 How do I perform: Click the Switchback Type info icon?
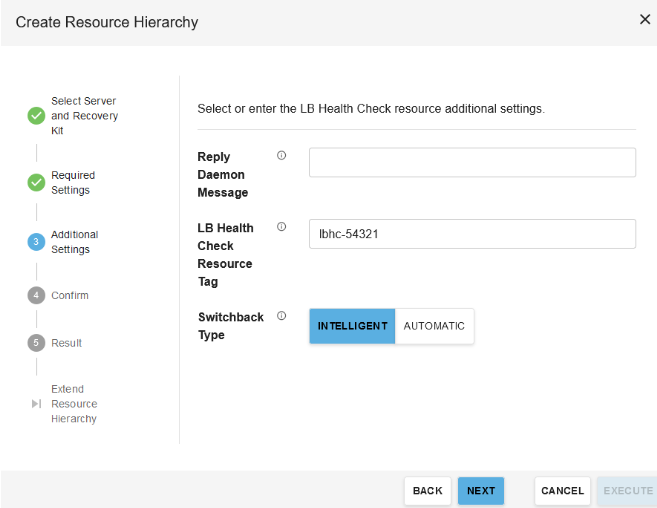(x=281, y=316)
